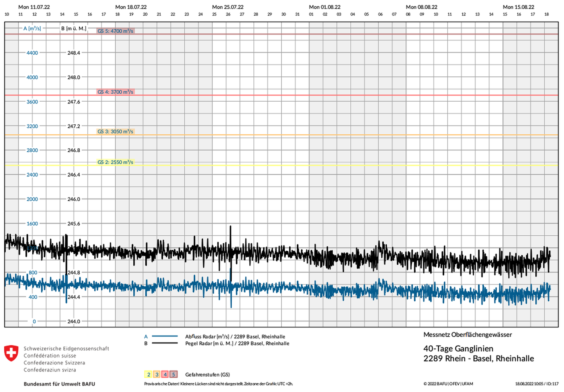Click the '40-Tage Ganglinien' title
The image size is (564, 392).
pyautogui.click(x=458, y=348)
